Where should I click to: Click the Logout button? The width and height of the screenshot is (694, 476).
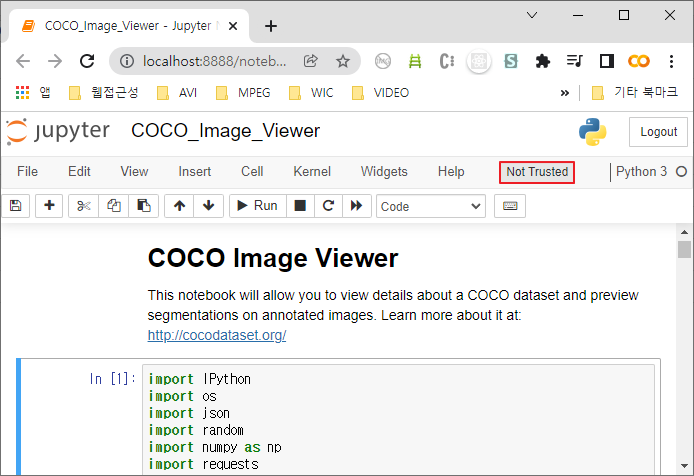pyautogui.click(x=658, y=132)
